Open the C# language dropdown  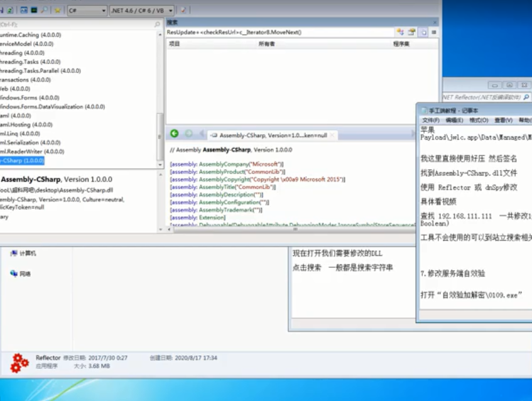[x=87, y=11]
